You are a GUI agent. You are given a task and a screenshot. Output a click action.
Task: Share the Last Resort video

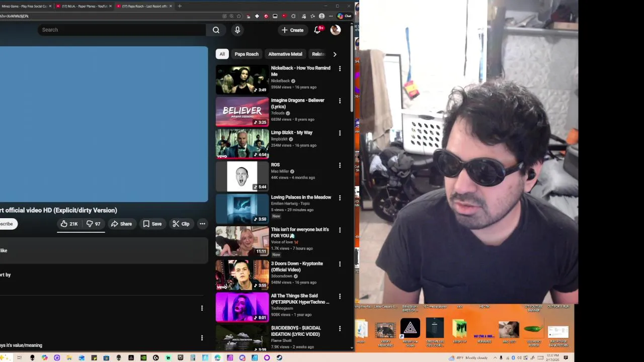(121, 224)
